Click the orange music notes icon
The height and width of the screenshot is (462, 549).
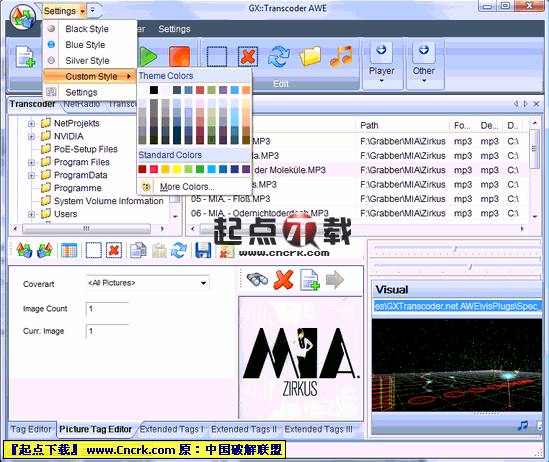341,56
